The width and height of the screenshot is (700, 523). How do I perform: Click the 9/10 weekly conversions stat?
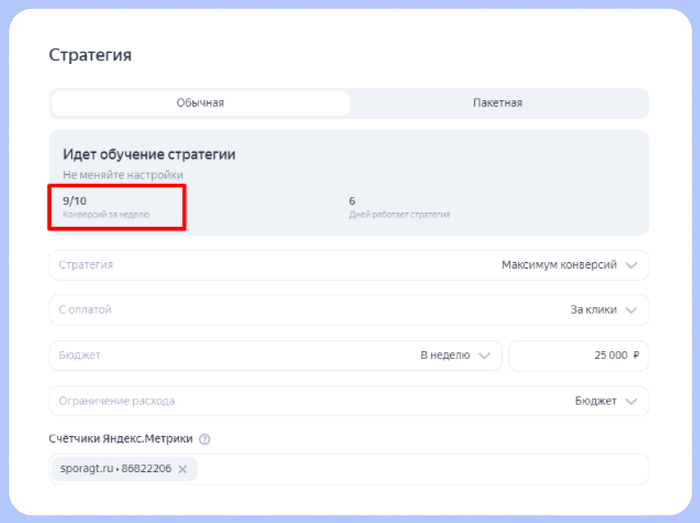coord(75,201)
